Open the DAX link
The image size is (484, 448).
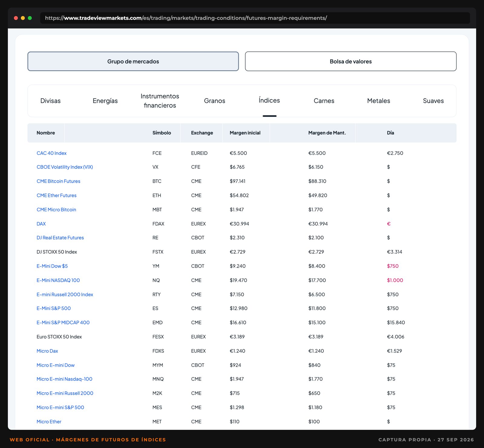click(x=41, y=224)
